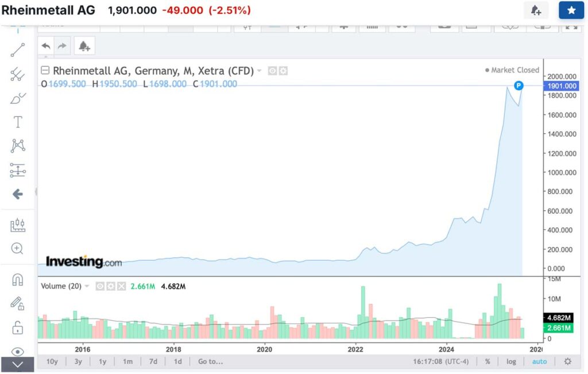The height and width of the screenshot is (374, 588).
Task: Click the Go to... date button
Action: [x=210, y=361]
